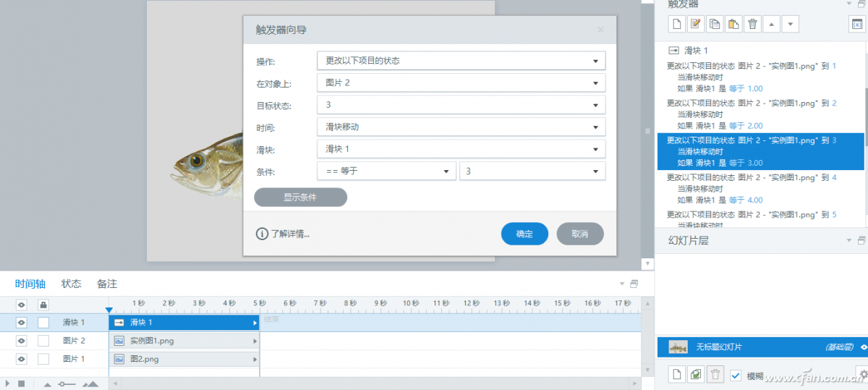
Task: Open the 操作 action dropdown
Action: (x=461, y=61)
